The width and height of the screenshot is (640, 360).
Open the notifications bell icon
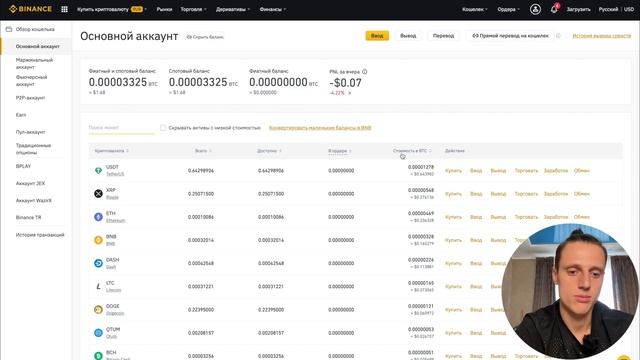[554, 9]
